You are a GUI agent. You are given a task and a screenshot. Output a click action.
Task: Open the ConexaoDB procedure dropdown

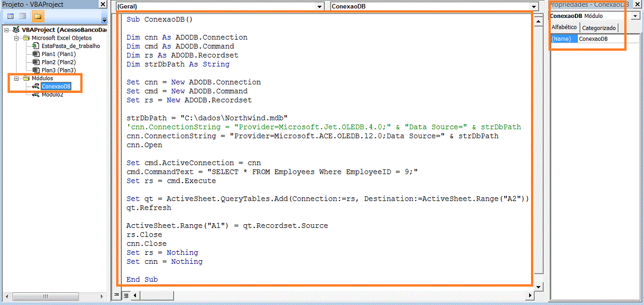point(534,6)
